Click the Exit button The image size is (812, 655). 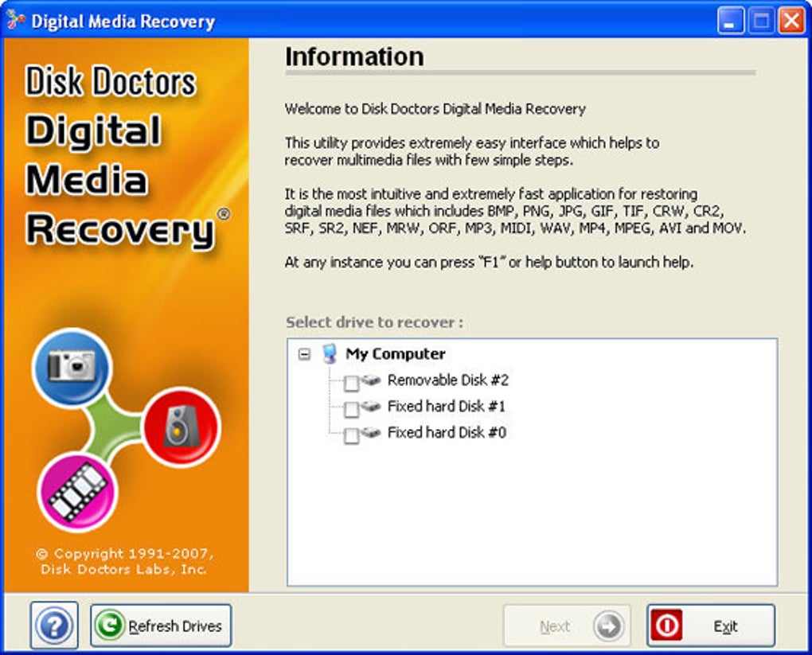pyautogui.click(x=711, y=626)
